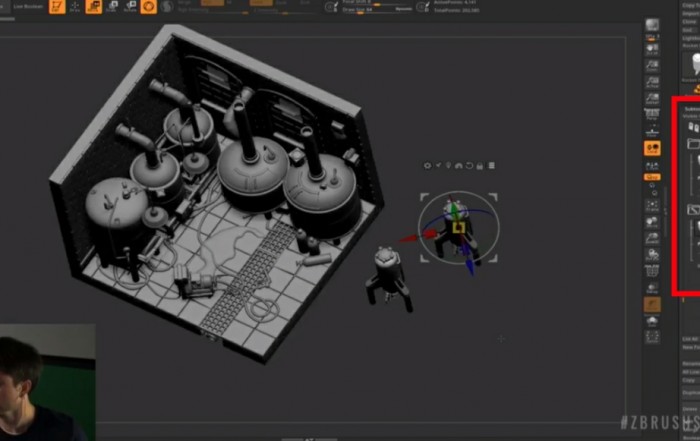Toggle the gizmo lock icon
Viewport: 700px width, 441px height.
481,165
